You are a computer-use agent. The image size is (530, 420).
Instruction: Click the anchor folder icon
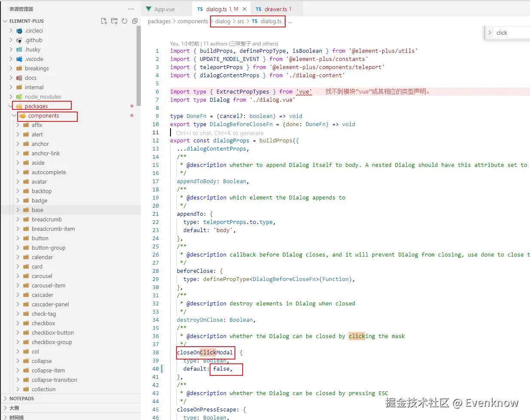pyautogui.click(x=26, y=144)
